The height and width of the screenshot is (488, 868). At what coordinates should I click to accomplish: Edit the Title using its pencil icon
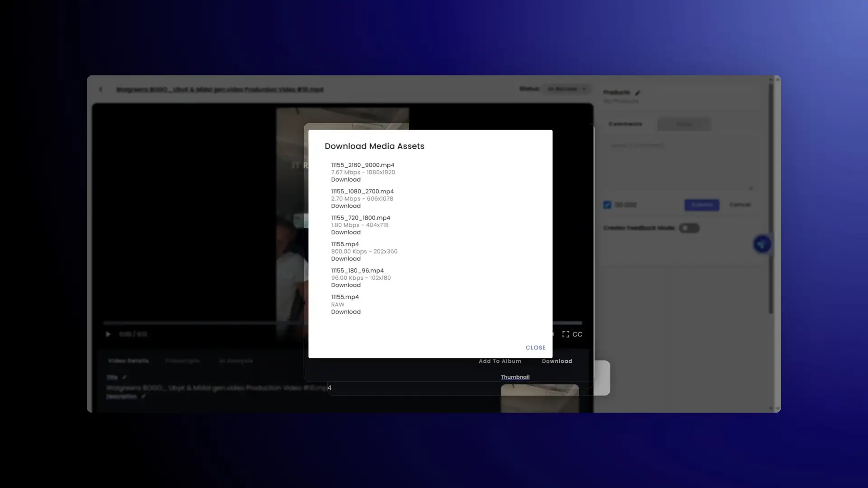(123, 377)
